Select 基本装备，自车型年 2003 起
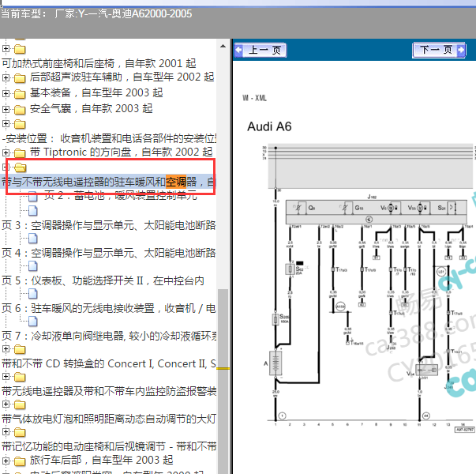 click(x=96, y=92)
